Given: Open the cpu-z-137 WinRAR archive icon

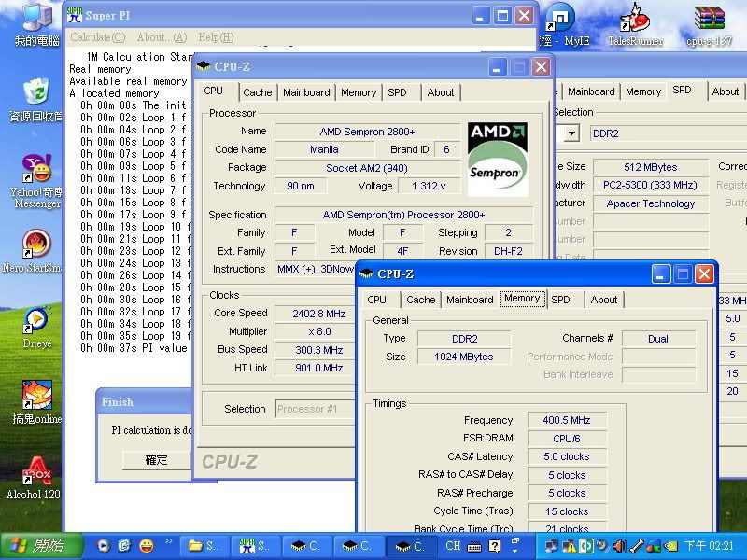Looking at the screenshot, I should pyautogui.click(x=711, y=21).
